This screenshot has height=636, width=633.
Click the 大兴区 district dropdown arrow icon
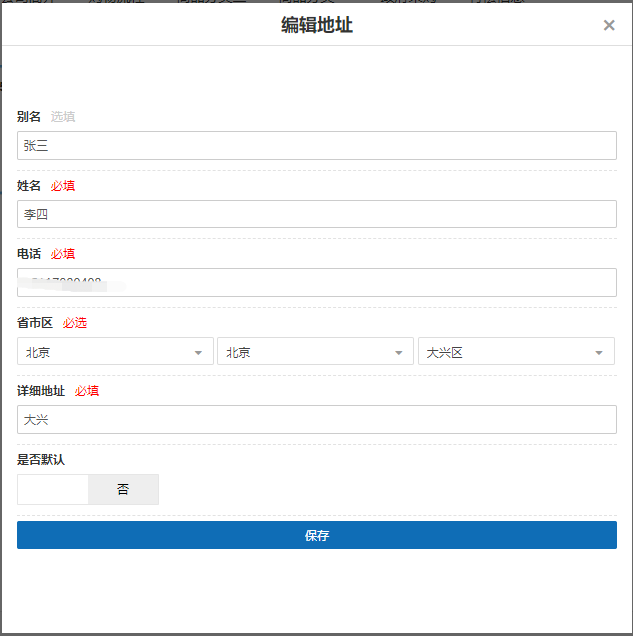[x=599, y=353]
